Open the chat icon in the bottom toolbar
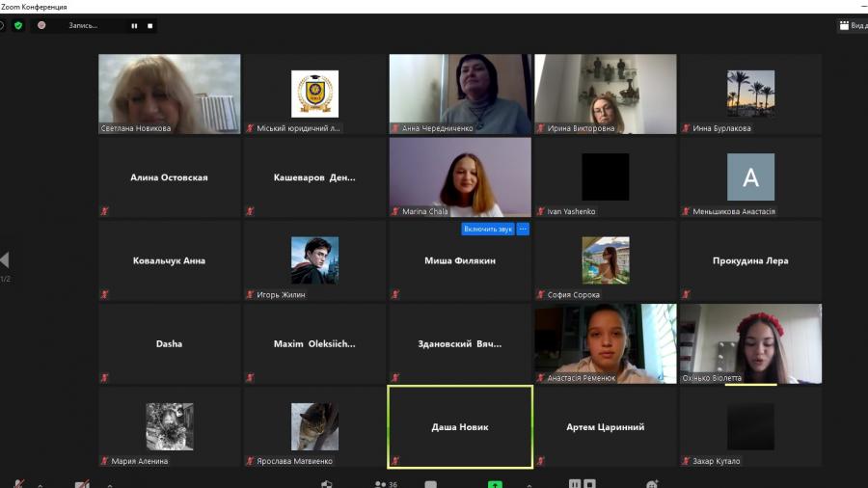The height and width of the screenshot is (488, 868). (x=430, y=484)
